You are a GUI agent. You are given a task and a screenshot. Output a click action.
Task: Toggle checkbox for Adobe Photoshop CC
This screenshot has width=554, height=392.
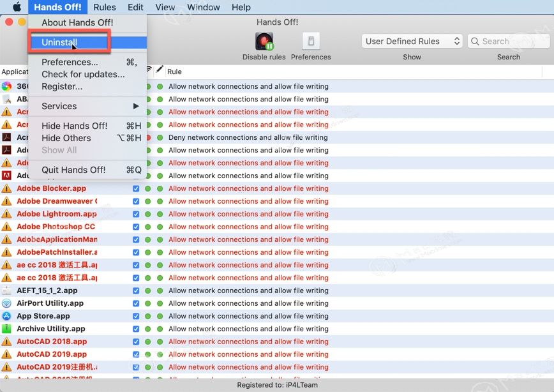tap(136, 227)
